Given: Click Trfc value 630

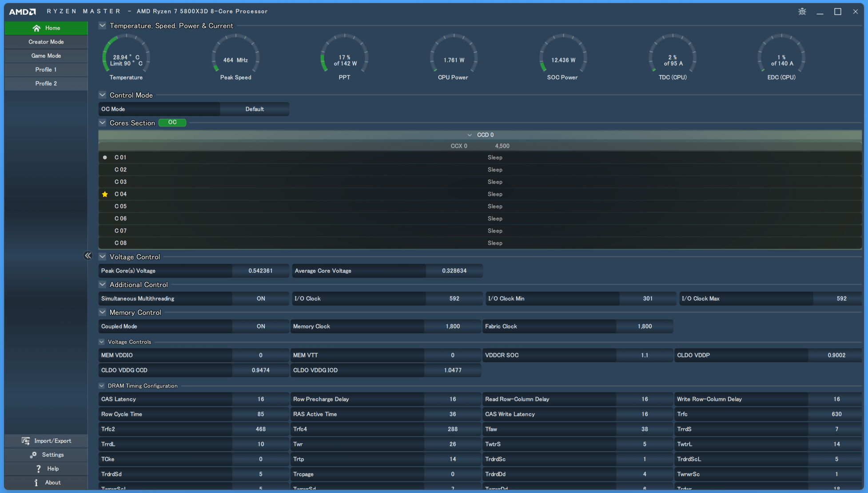Looking at the screenshot, I should point(836,414).
